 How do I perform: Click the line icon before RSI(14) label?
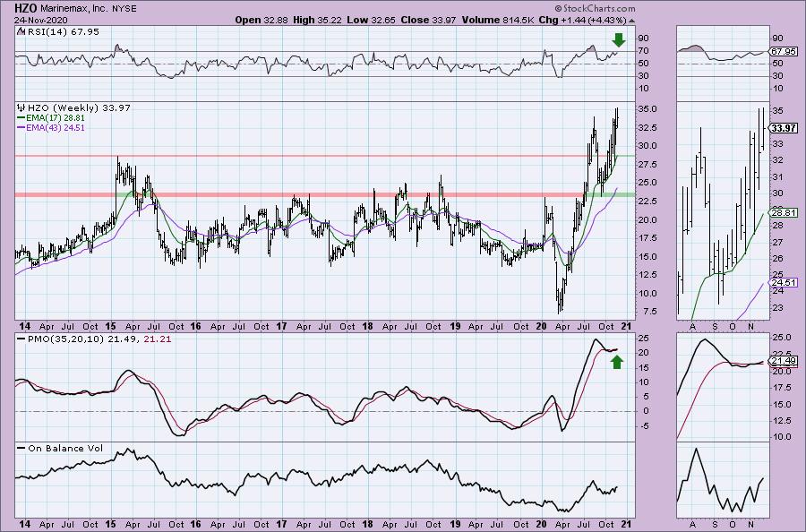(x=21, y=31)
